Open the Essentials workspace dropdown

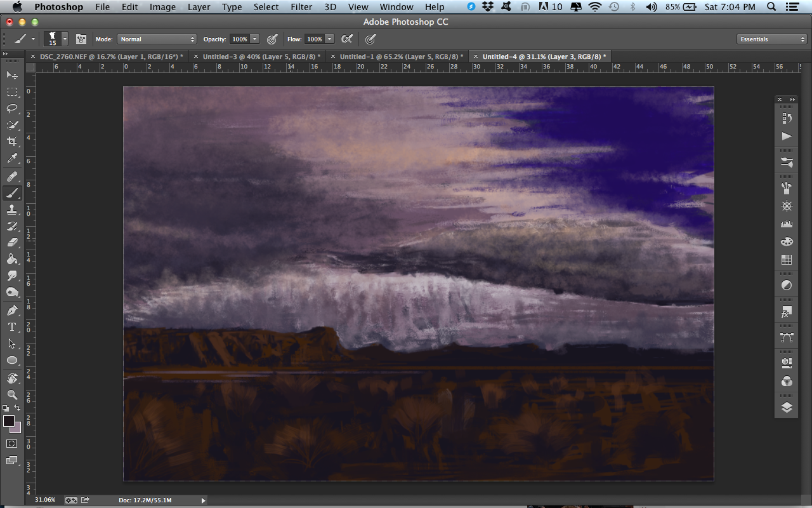[772, 39]
